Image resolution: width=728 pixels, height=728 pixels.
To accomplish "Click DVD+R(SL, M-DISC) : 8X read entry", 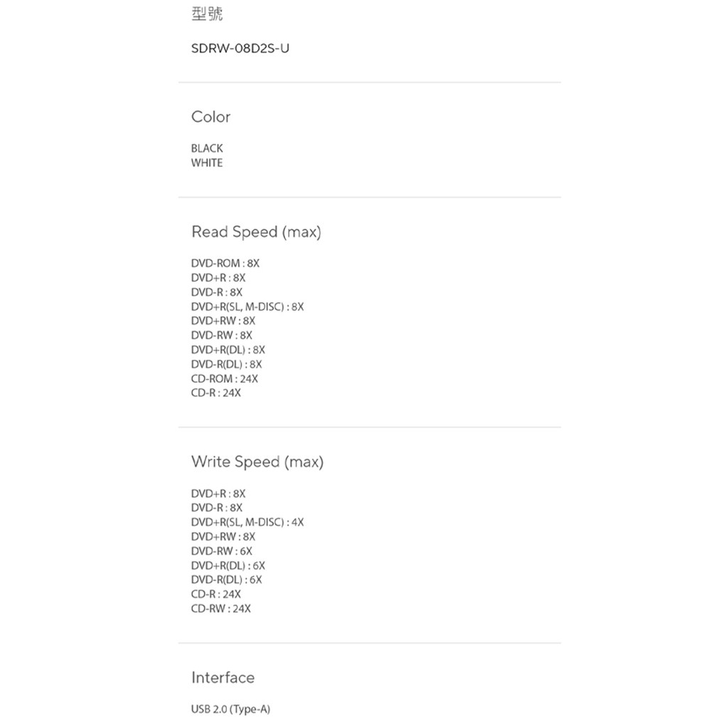I will [x=247, y=307].
